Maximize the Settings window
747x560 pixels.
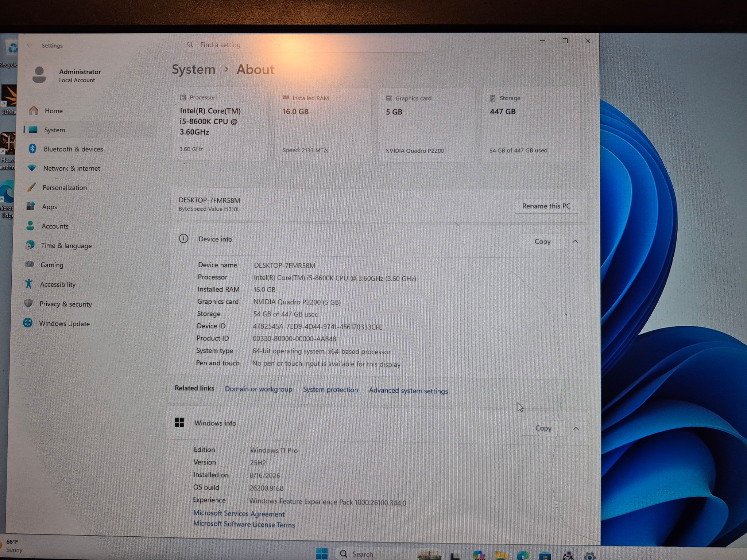pos(565,41)
